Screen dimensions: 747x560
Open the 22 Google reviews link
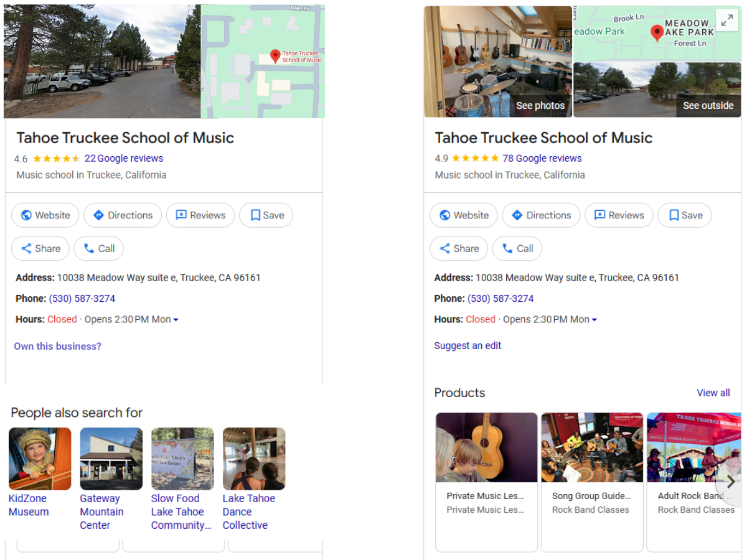click(124, 158)
